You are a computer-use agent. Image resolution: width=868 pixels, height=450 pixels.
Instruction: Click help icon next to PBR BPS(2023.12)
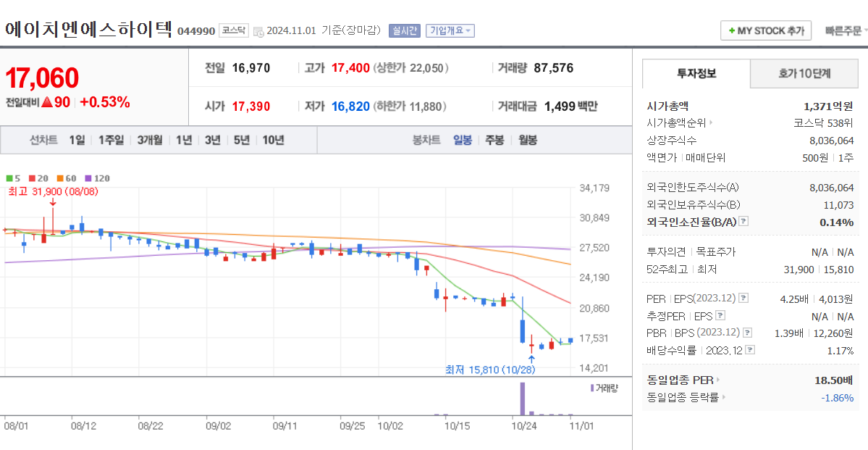[748, 333]
